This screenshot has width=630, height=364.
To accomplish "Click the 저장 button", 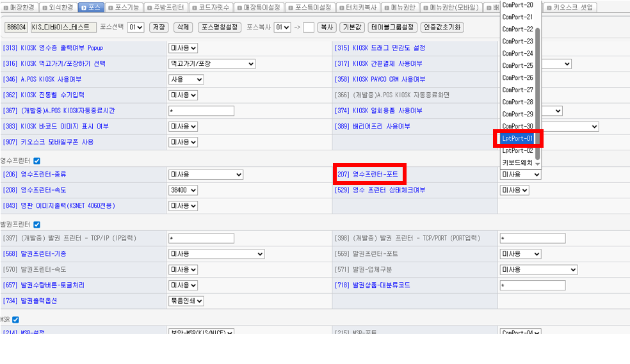I will coord(159,28).
